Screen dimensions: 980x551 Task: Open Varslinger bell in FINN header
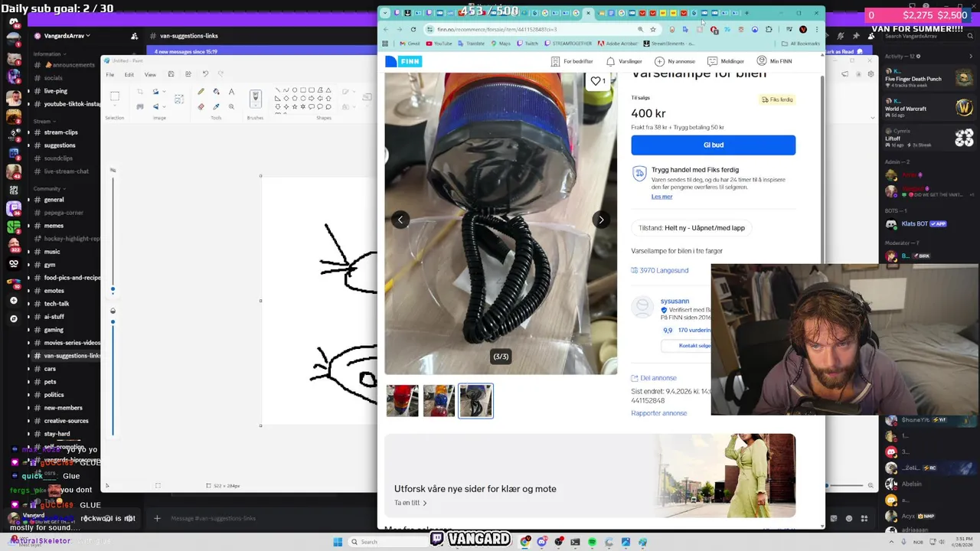(x=624, y=61)
